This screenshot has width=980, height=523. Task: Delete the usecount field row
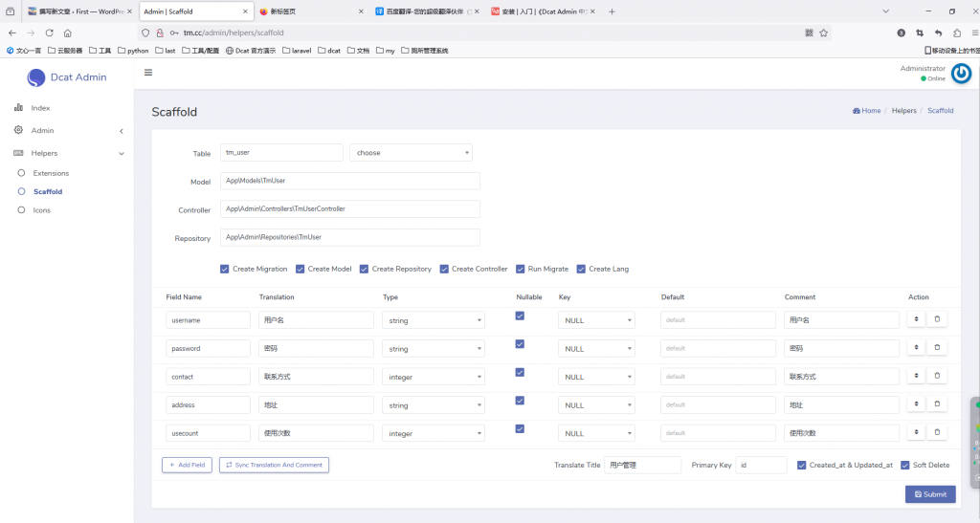pyautogui.click(x=937, y=432)
